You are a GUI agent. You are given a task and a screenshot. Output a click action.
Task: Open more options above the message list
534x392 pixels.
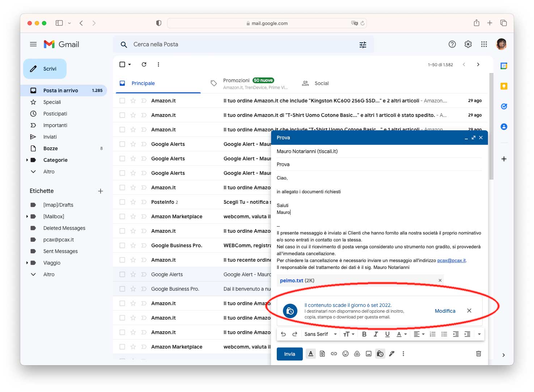[158, 64]
